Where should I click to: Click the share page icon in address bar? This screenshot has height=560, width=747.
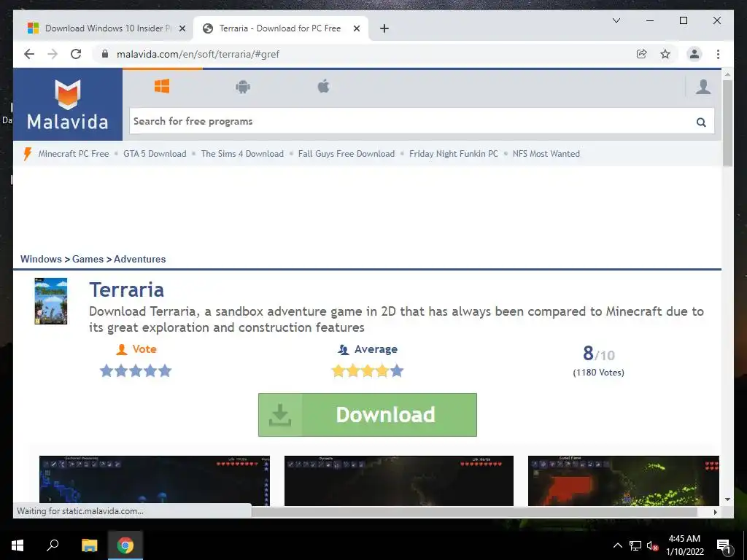pos(642,54)
